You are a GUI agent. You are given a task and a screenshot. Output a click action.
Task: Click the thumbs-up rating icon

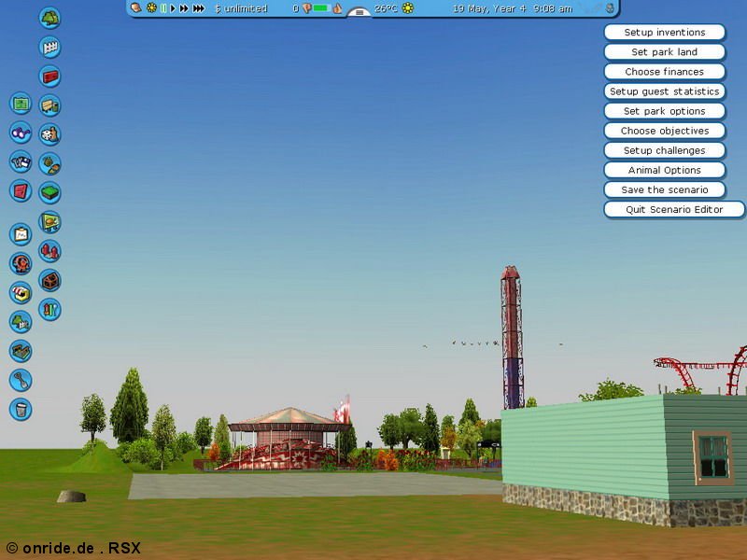coord(337,8)
